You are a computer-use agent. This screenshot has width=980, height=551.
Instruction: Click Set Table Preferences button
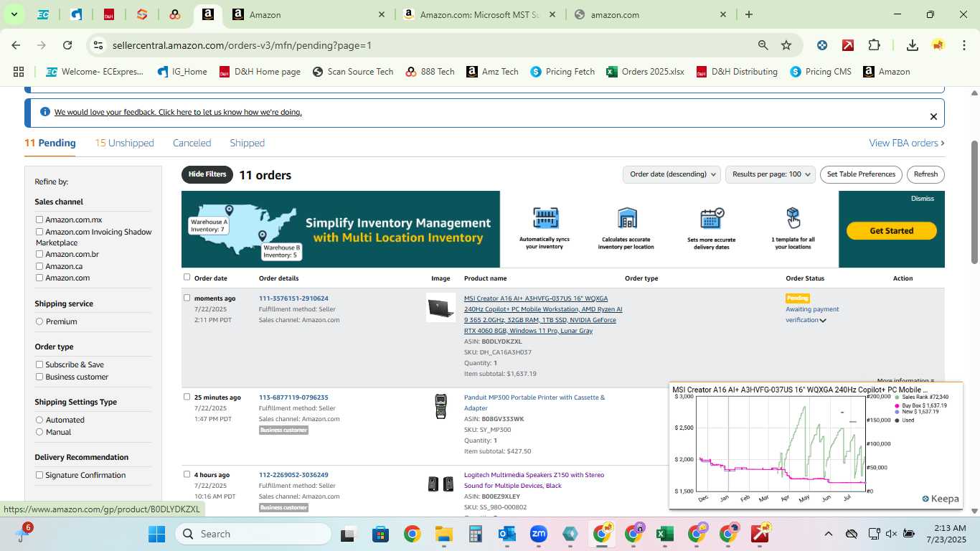pos(861,174)
